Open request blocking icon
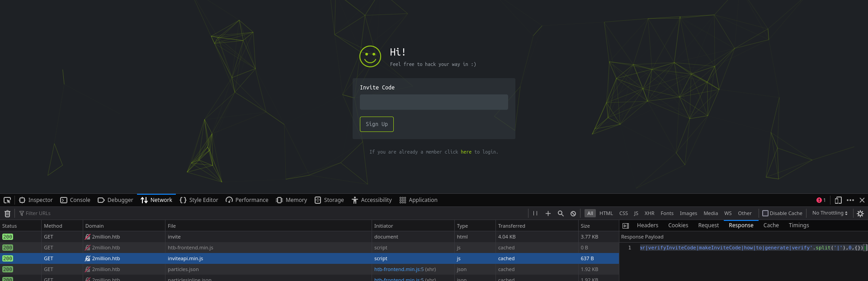This screenshot has height=281, width=868. point(573,213)
